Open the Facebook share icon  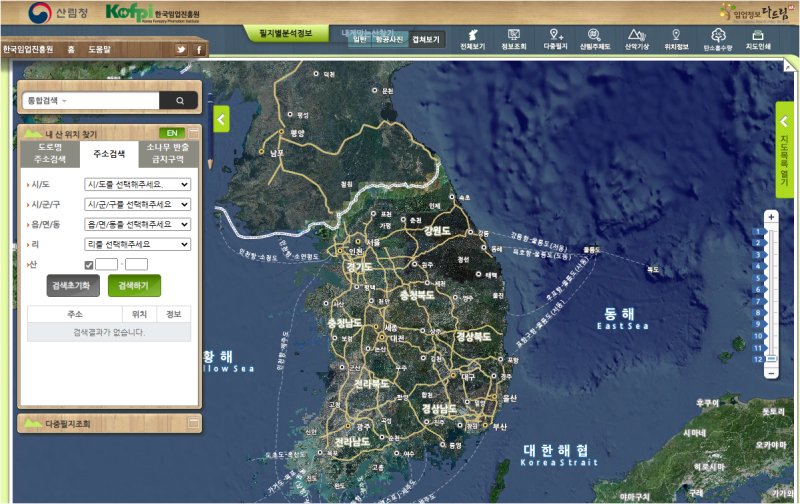click(x=198, y=49)
